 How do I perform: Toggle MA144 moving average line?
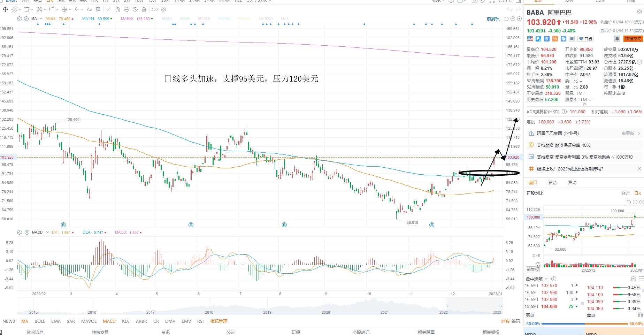coord(97,18)
